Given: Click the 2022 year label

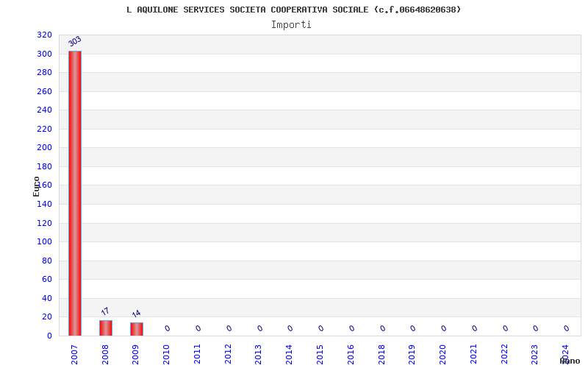Looking at the screenshot, I should (504, 355).
